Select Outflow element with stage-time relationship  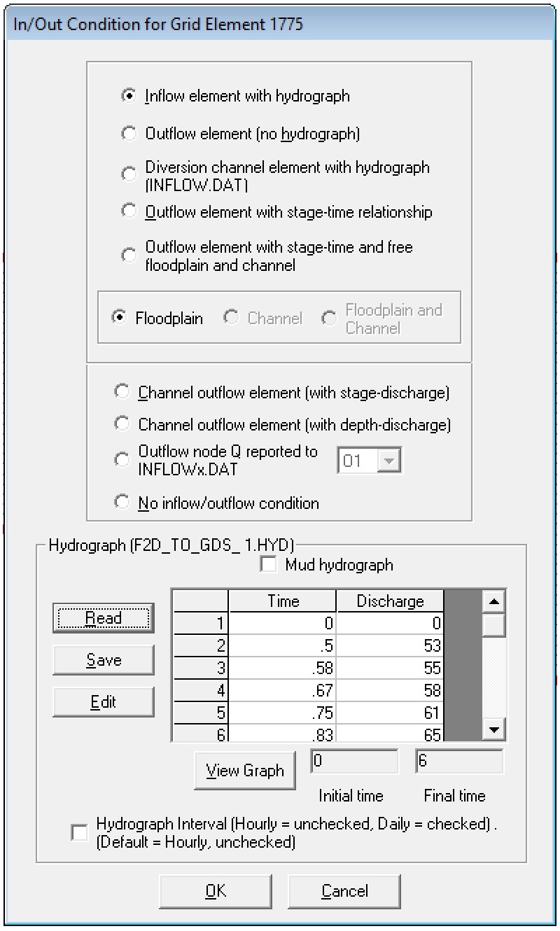click(x=129, y=211)
